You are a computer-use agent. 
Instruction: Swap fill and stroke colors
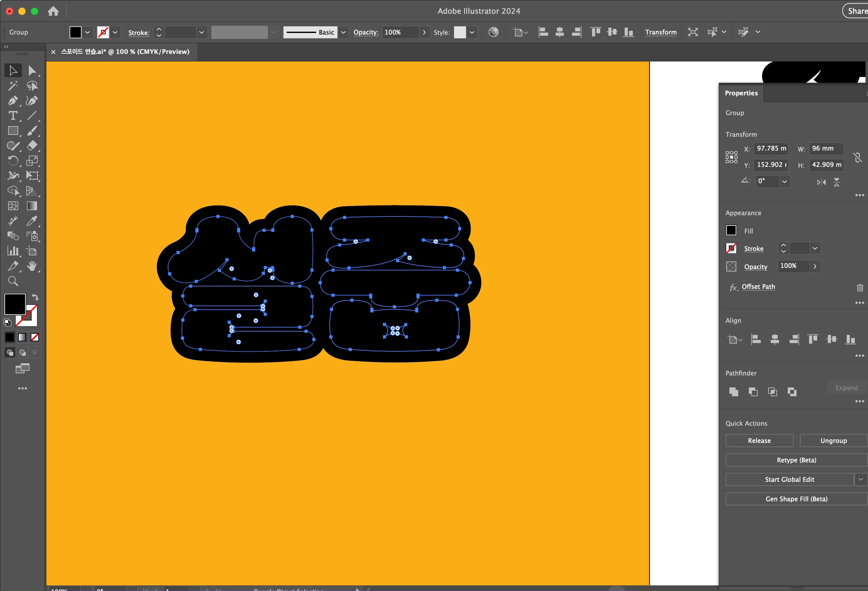35,297
